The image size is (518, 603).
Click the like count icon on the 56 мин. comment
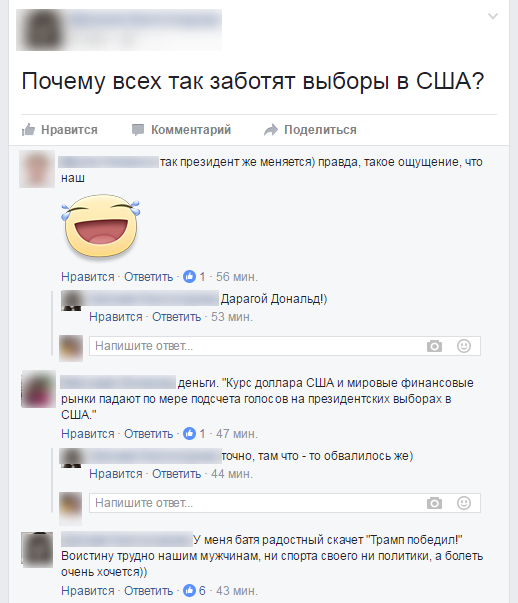[189, 277]
